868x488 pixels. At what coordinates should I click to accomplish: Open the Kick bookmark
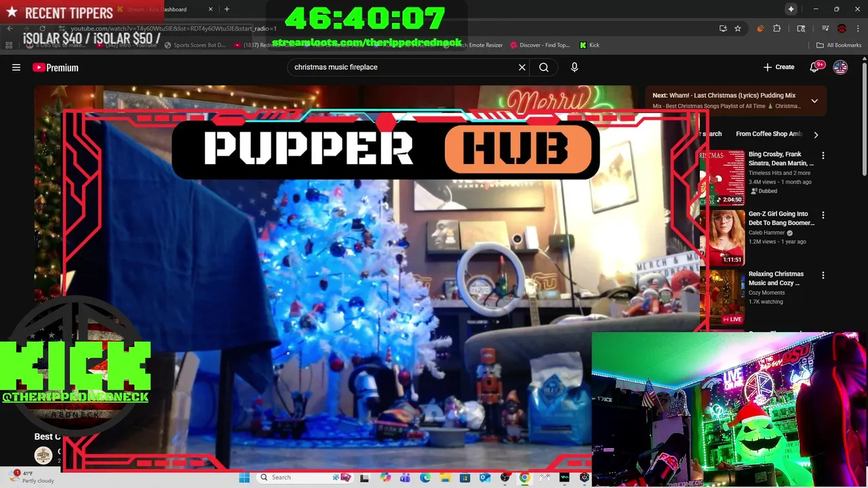click(589, 45)
